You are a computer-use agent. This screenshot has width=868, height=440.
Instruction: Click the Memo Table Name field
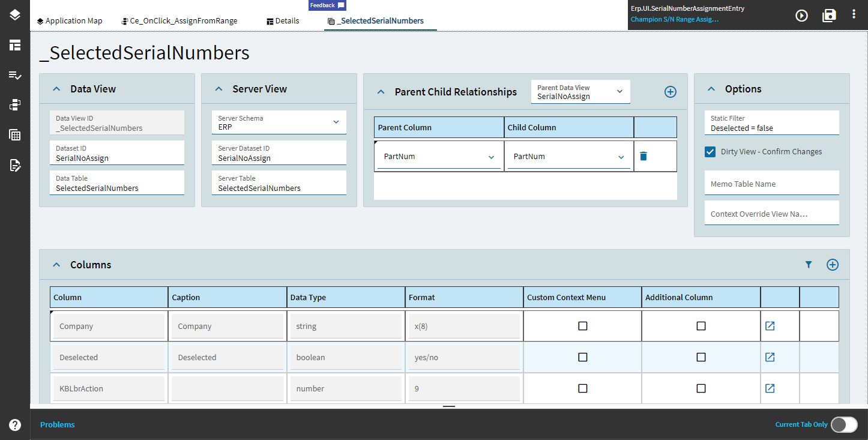click(x=771, y=184)
